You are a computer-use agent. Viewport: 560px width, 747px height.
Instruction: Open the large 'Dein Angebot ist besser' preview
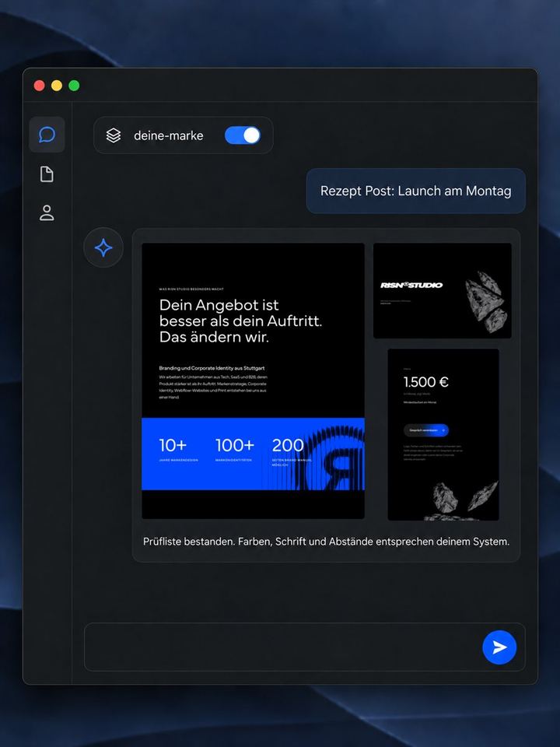click(x=254, y=381)
